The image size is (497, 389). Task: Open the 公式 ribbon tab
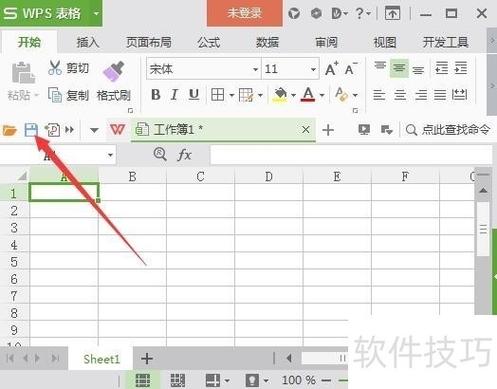209,42
